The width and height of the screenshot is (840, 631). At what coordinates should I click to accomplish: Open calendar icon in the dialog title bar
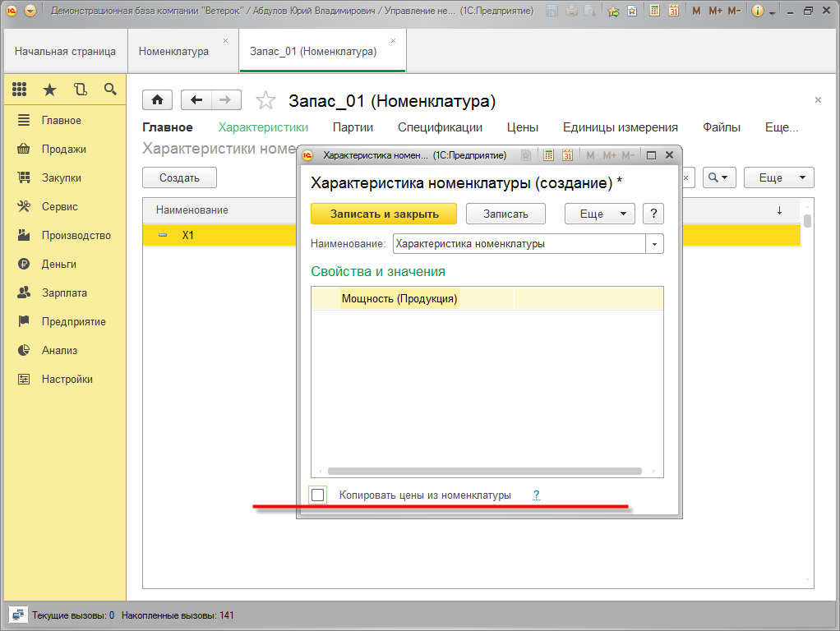568,155
